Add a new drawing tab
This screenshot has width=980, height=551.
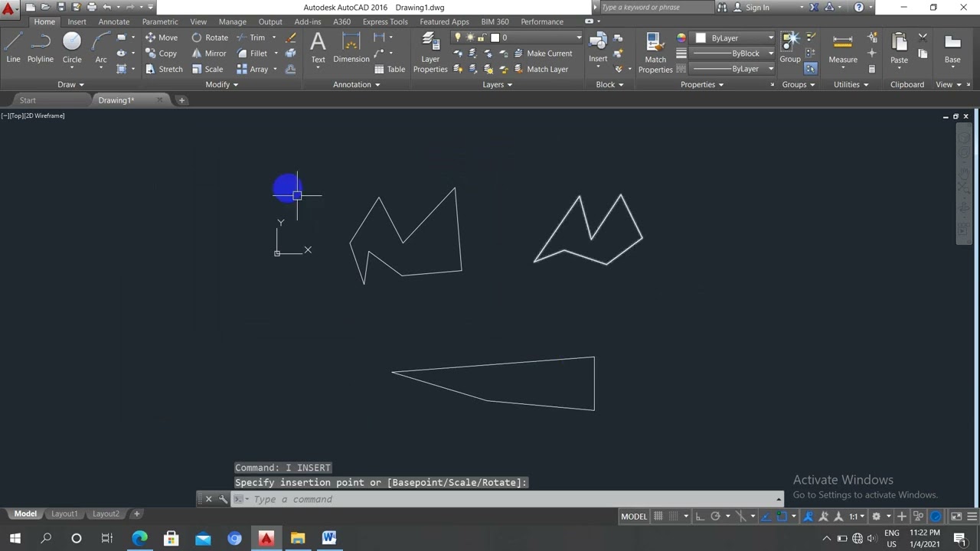pyautogui.click(x=181, y=100)
